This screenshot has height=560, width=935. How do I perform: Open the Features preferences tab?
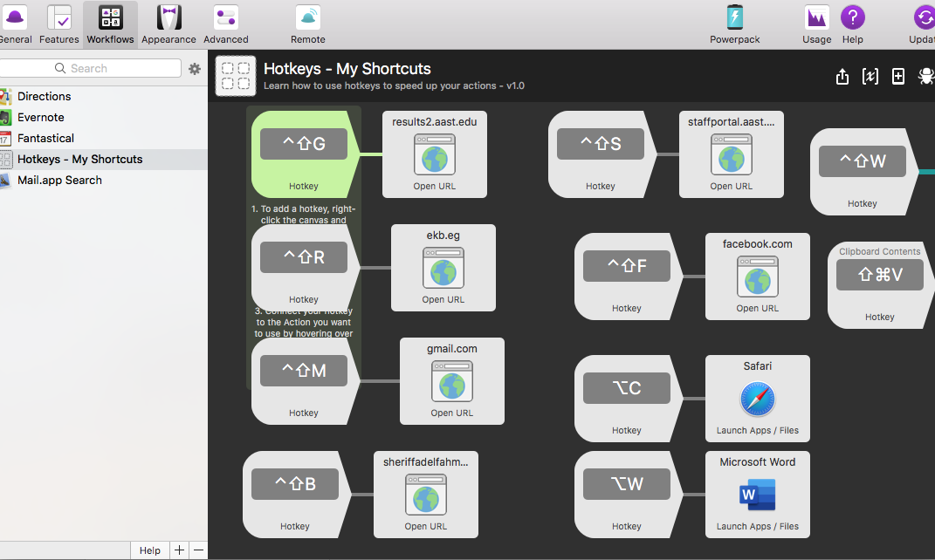coord(59,24)
